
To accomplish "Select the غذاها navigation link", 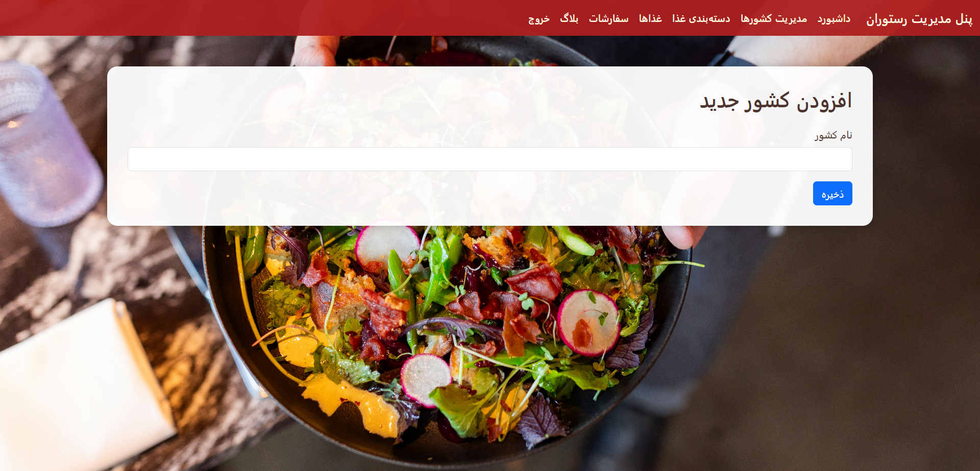I will point(650,18).
